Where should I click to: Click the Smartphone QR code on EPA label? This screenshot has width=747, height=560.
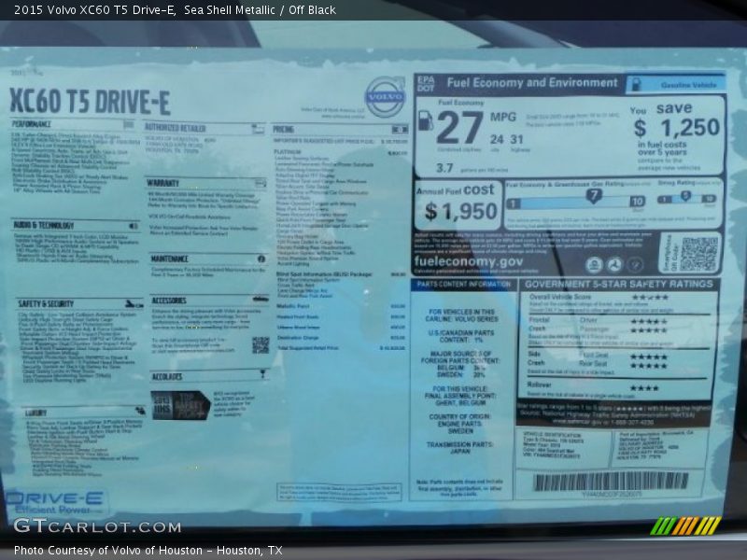coord(698,254)
